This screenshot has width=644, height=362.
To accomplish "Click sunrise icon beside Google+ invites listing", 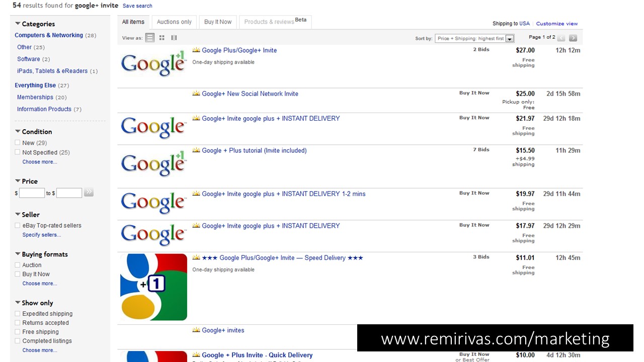I will point(196,330).
